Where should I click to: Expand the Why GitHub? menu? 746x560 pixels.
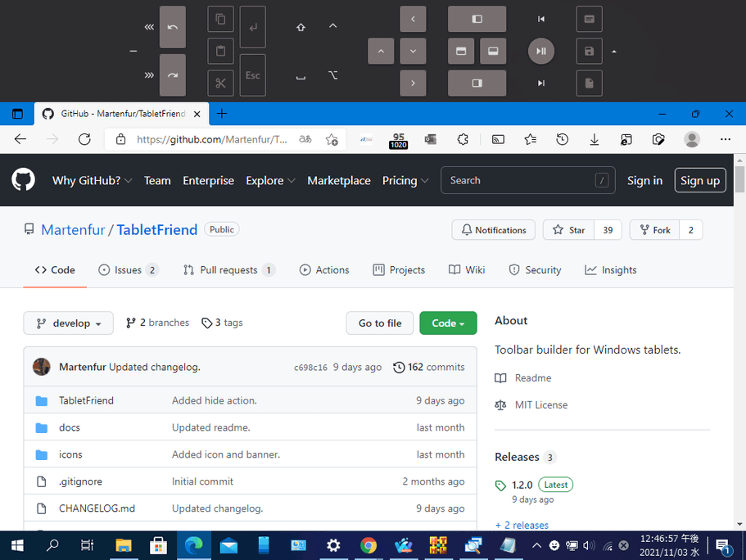[x=92, y=181]
